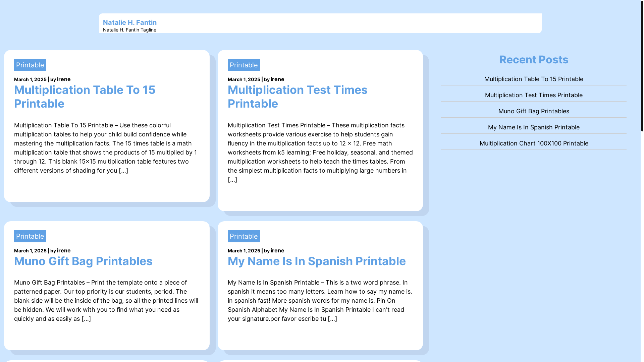This screenshot has height=362, width=644.
Task: Click March 1, 2025 date on Muno Gift Bag post
Action: (30, 251)
